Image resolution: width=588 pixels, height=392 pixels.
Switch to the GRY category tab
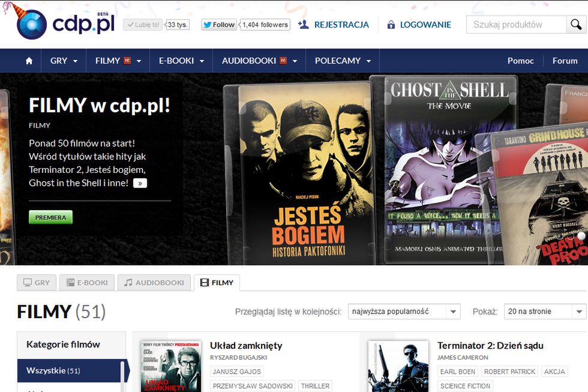[37, 283]
